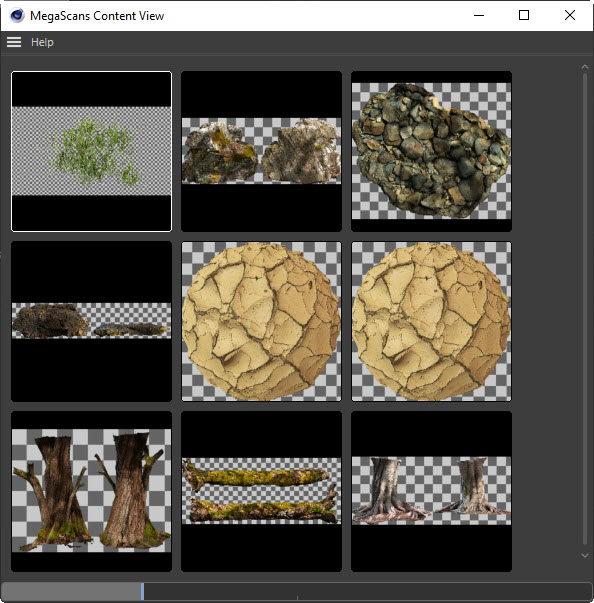Click the Cinema 4D app icon in title bar

click(17, 16)
